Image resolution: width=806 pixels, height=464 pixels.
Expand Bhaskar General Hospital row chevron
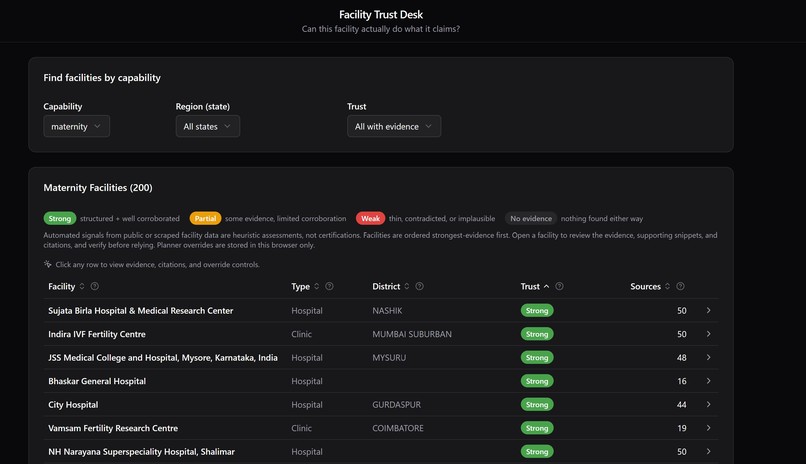click(x=708, y=381)
